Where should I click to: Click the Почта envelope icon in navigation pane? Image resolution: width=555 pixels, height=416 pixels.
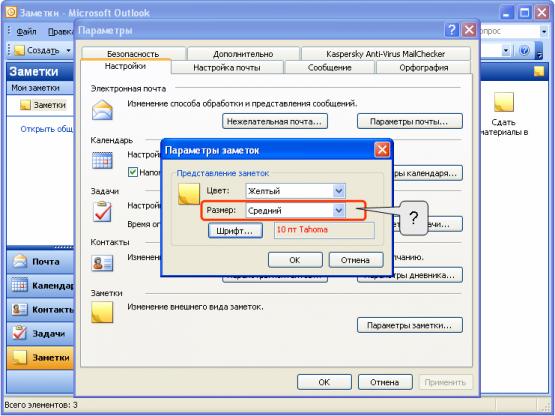19,261
